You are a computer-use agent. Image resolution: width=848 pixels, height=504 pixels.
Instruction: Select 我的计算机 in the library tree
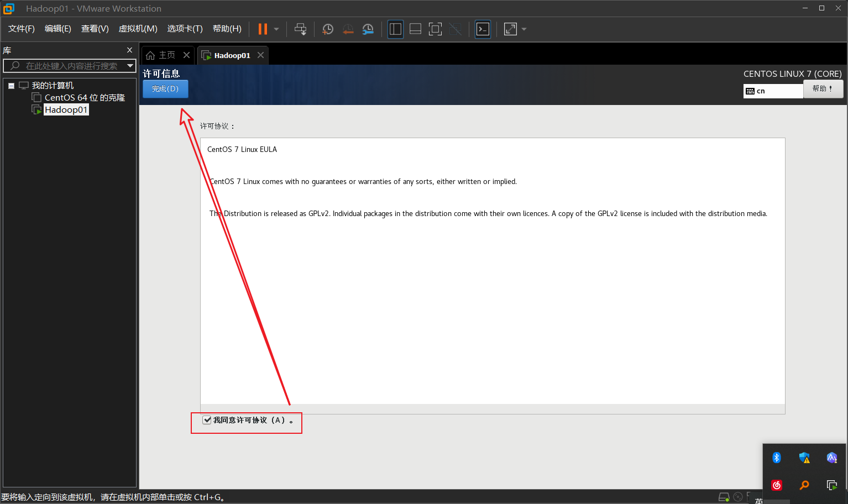(53, 86)
